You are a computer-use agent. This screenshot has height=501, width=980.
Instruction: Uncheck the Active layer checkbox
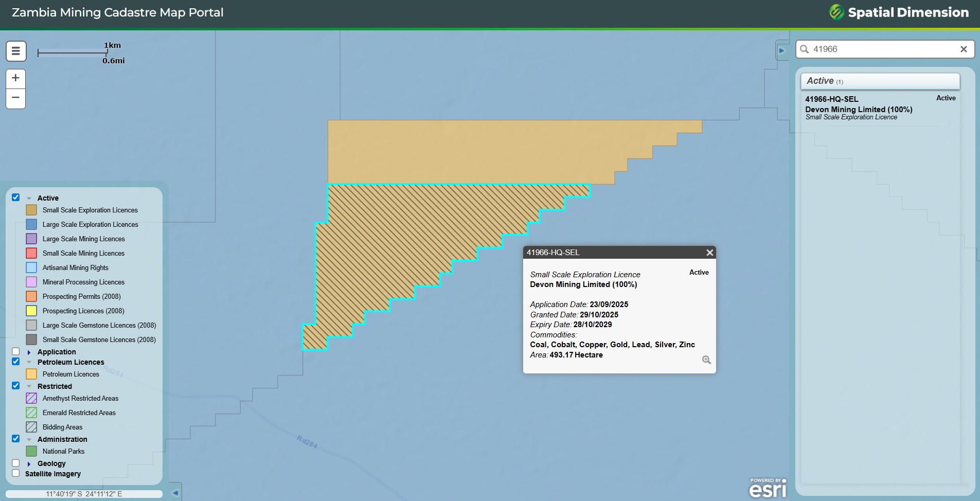(16, 198)
